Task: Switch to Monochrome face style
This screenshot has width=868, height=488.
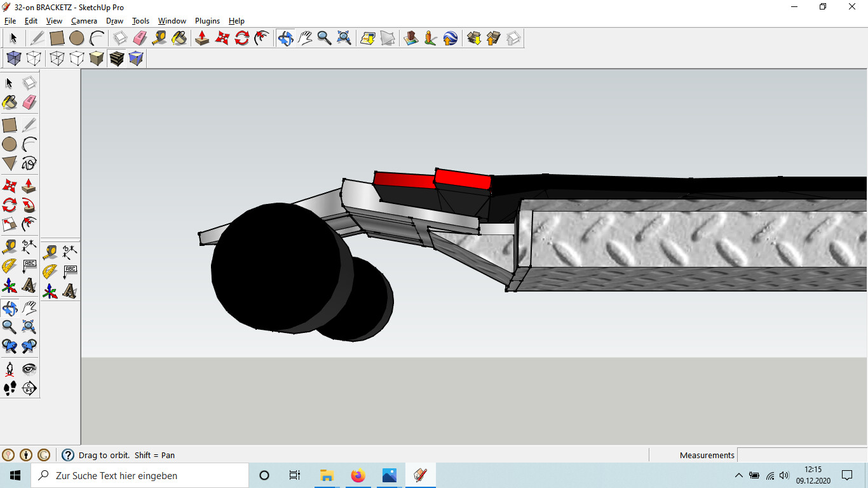Action: pyautogui.click(x=136, y=59)
